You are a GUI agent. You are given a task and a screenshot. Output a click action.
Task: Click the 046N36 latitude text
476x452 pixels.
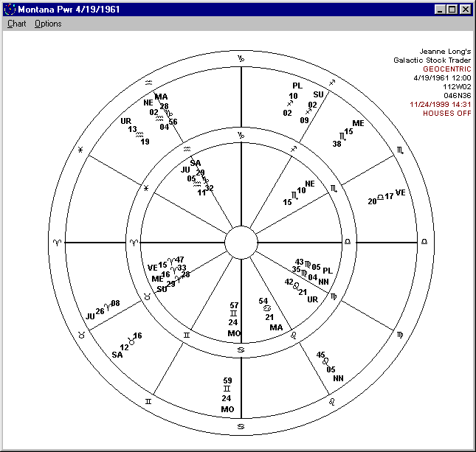tap(457, 96)
